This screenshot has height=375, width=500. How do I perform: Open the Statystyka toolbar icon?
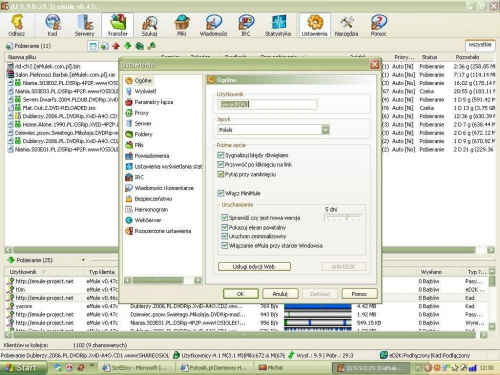[x=278, y=25]
